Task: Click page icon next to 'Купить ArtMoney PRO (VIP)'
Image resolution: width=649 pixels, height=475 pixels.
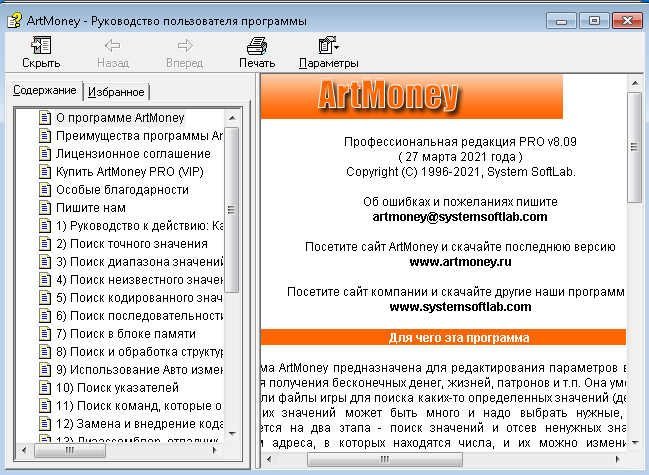Action: click(44, 172)
